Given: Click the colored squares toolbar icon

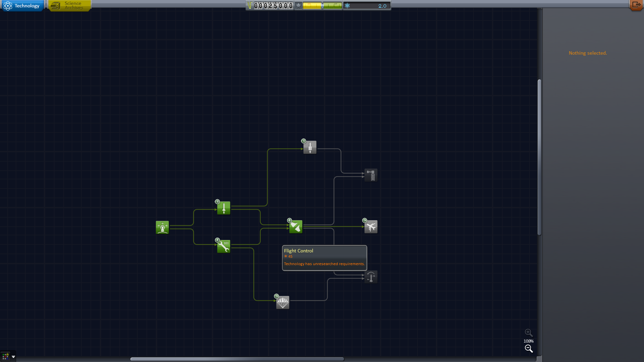Looking at the screenshot, I should pos(5,356).
